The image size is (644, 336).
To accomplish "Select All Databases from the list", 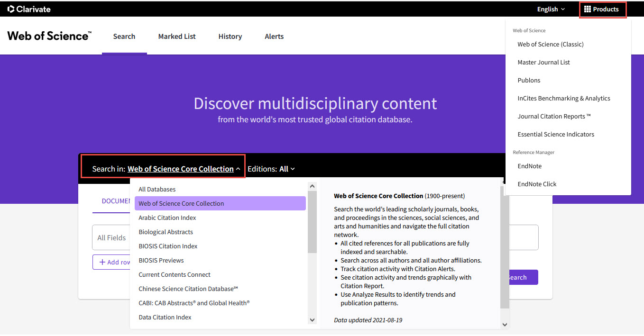I will pyautogui.click(x=220, y=189).
